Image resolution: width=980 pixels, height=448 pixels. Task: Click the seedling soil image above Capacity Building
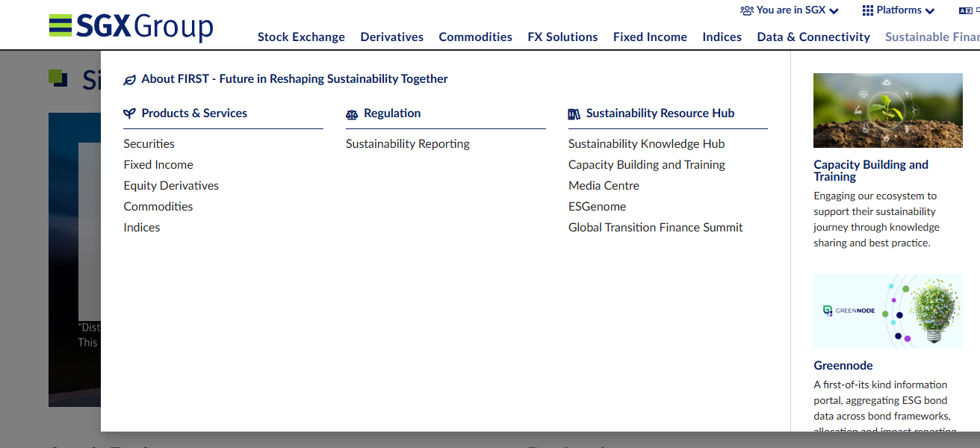[887, 110]
